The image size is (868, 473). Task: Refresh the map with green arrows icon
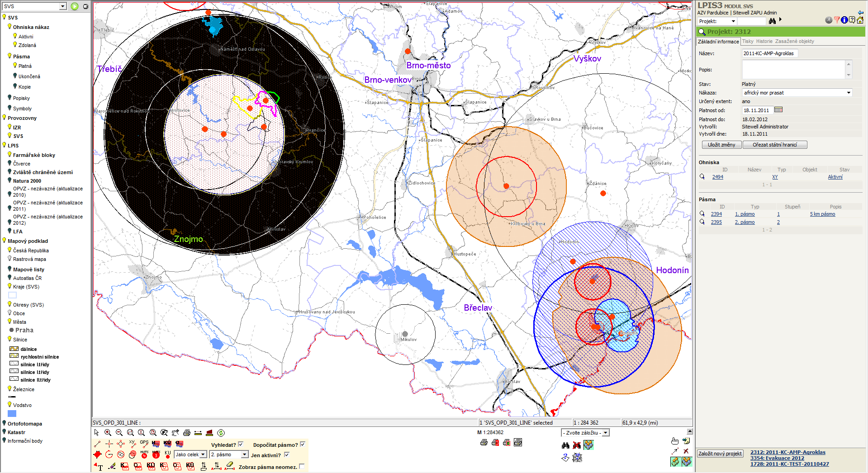(221, 433)
